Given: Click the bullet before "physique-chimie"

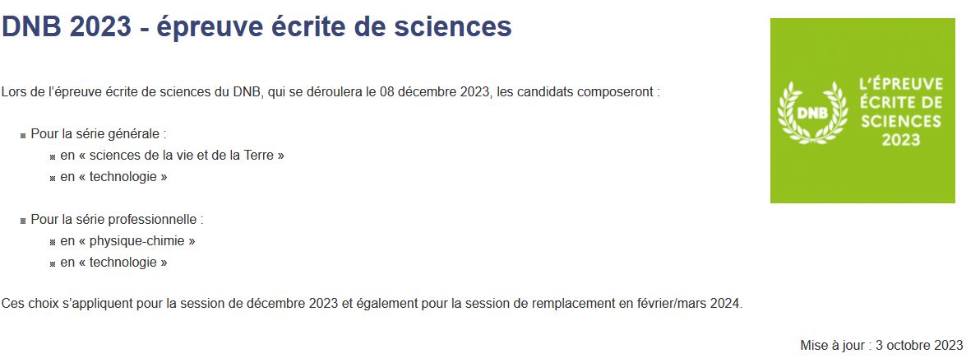Looking at the screenshot, I should point(53,242).
